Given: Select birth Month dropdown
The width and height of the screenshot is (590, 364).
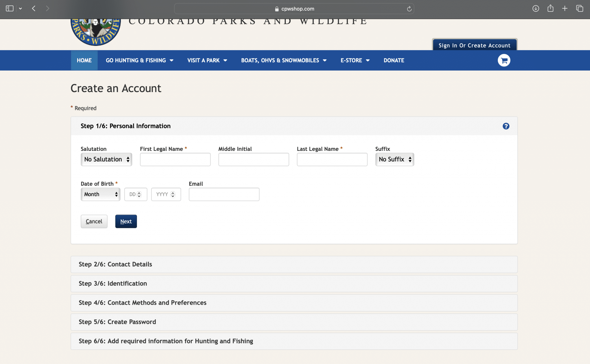Looking at the screenshot, I should [100, 194].
